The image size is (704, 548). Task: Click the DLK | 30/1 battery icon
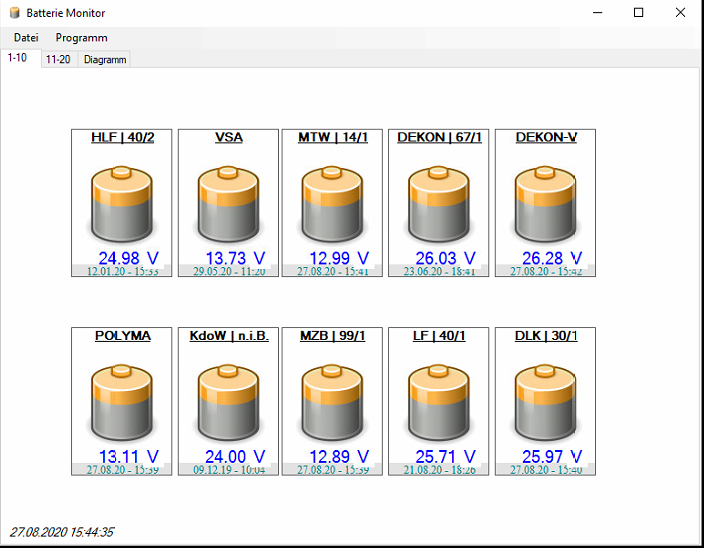pyautogui.click(x=545, y=402)
